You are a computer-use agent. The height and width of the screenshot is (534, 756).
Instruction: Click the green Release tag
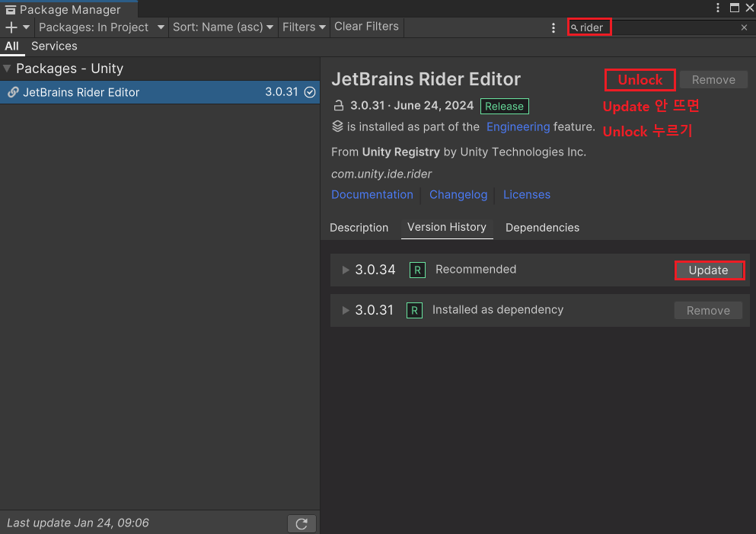(x=504, y=106)
